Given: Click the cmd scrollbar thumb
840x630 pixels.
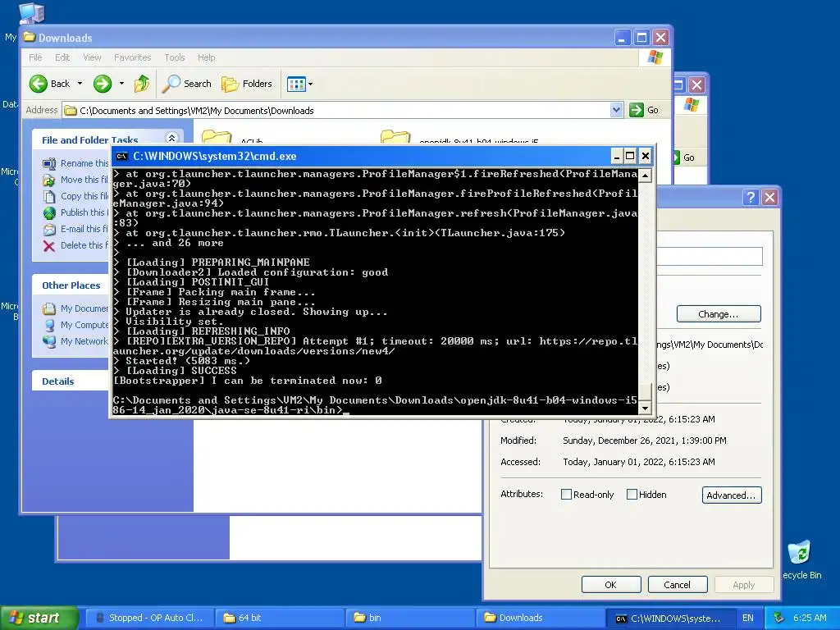Looking at the screenshot, I should click(x=646, y=391).
